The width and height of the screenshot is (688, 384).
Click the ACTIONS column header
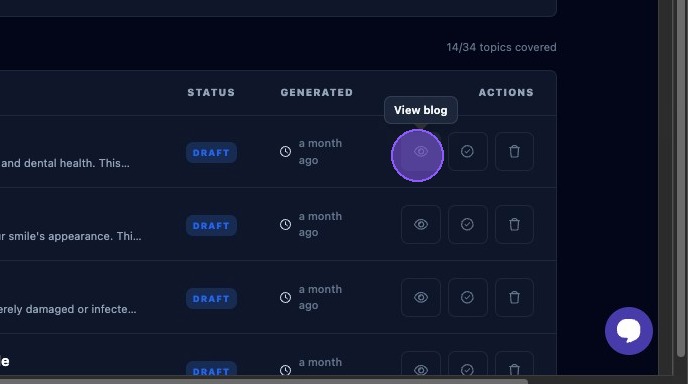pyautogui.click(x=506, y=93)
